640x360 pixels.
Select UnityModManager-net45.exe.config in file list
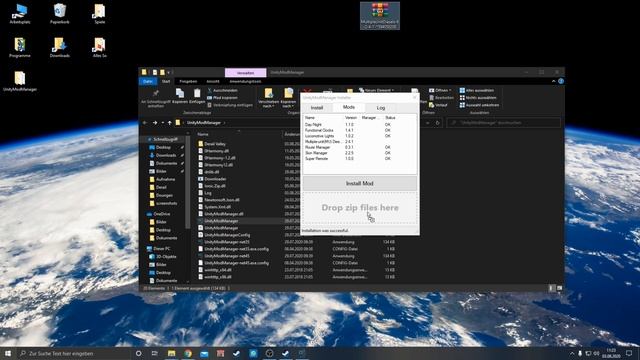tap(236, 263)
